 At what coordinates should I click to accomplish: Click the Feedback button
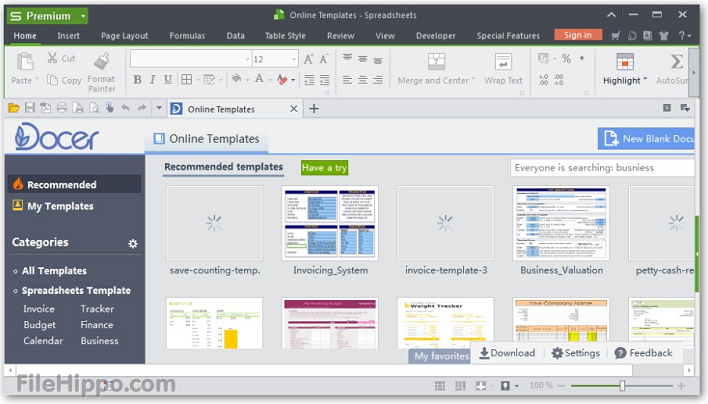644,353
